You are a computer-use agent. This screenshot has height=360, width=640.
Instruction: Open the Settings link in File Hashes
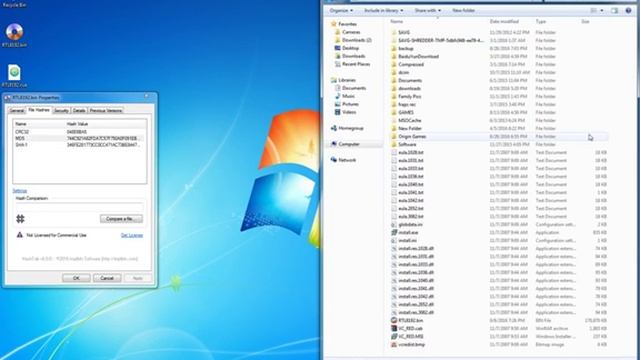pos(20,191)
